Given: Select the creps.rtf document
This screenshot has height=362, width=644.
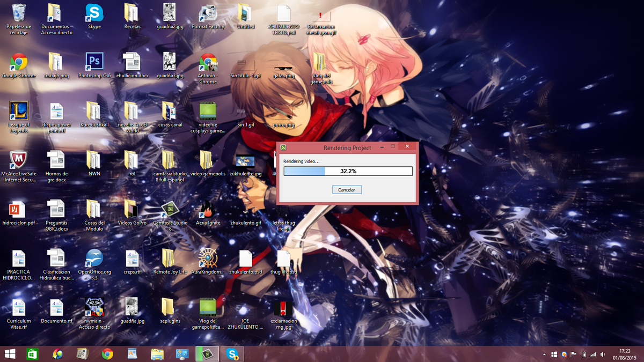Looking at the screenshot, I should click(x=132, y=262).
